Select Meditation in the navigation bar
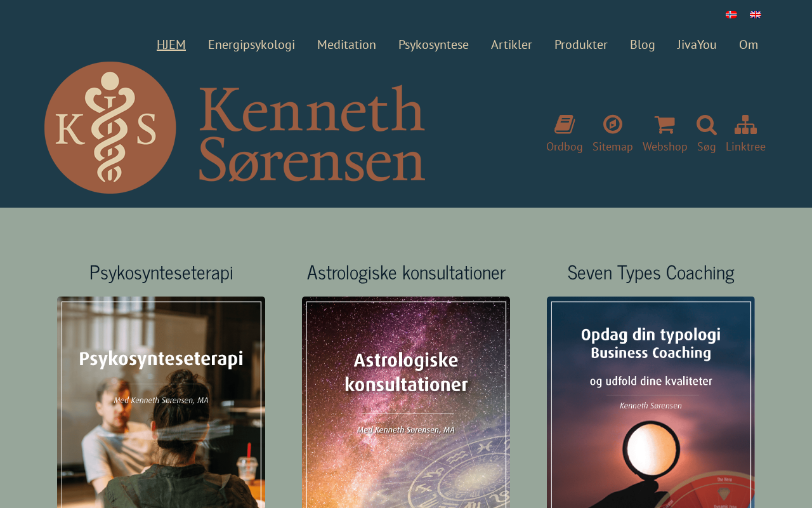 (x=346, y=44)
